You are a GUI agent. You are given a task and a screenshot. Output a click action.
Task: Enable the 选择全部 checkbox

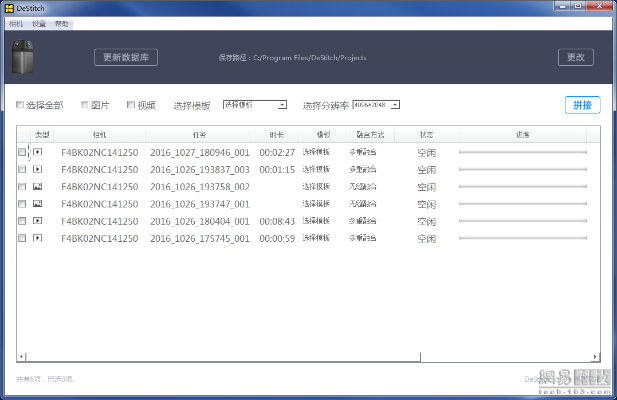(x=20, y=105)
